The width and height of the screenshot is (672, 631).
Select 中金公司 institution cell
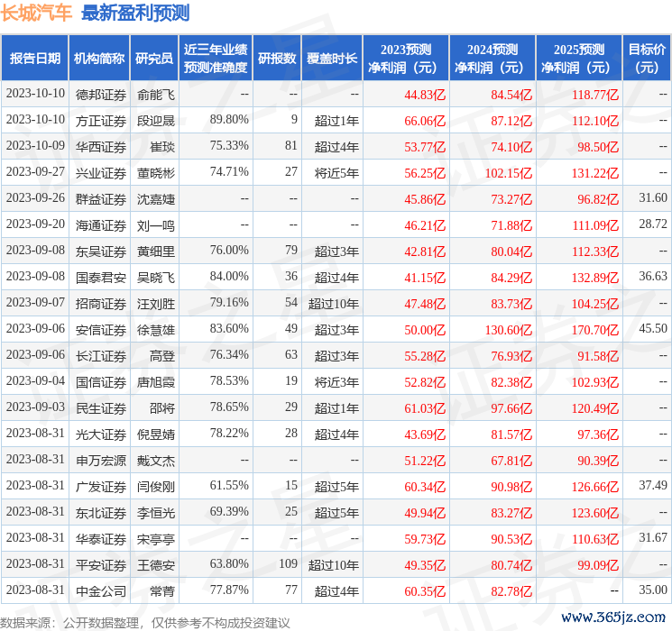pos(101,591)
